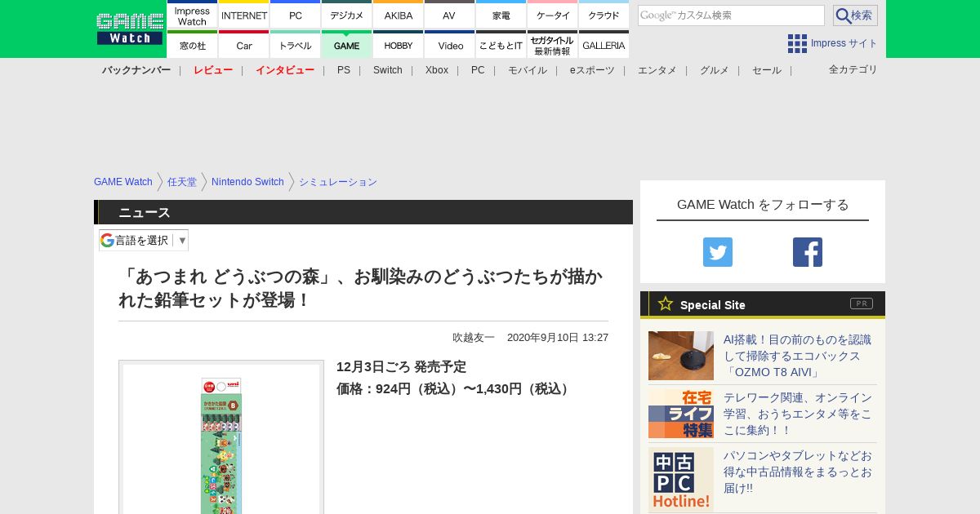Open the トラベル Watch tab
The height and width of the screenshot is (514, 980).
[296, 45]
